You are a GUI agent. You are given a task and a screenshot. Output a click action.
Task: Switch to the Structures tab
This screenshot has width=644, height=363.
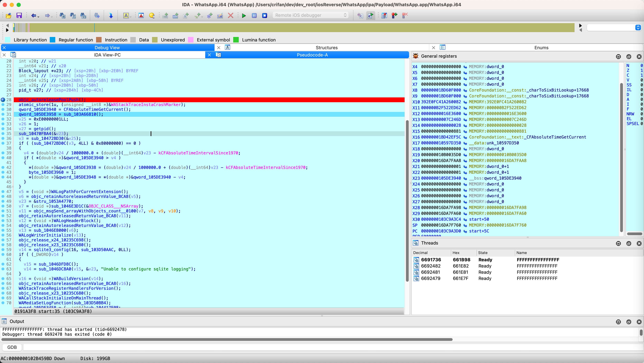tap(326, 47)
